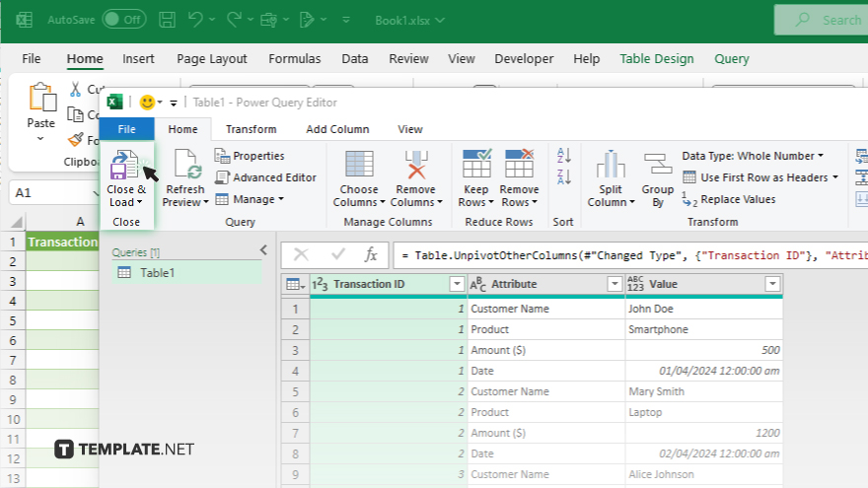Switch to Power Query Transform tab

click(x=251, y=129)
